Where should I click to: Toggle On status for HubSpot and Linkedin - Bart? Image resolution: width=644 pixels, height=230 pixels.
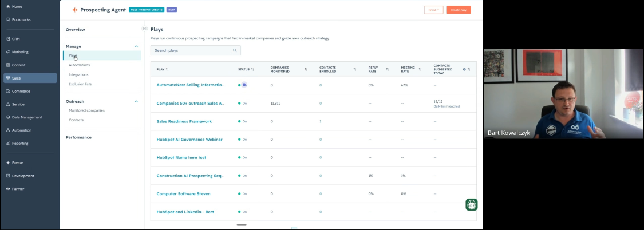243,212
